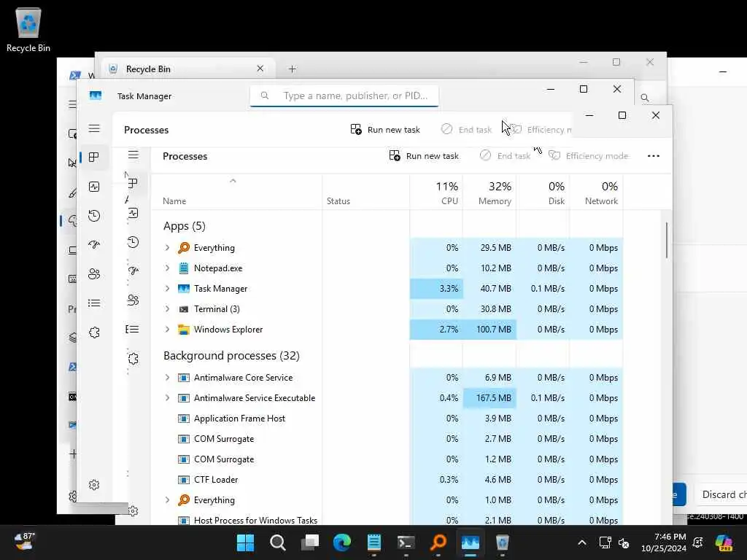Expand Antimalware Core Service row
The height and width of the screenshot is (560, 747).
[167, 378]
